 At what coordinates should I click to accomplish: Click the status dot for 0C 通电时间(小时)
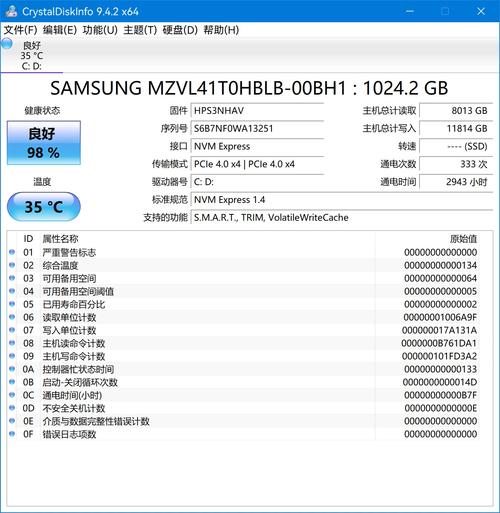click(x=12, y=395)
